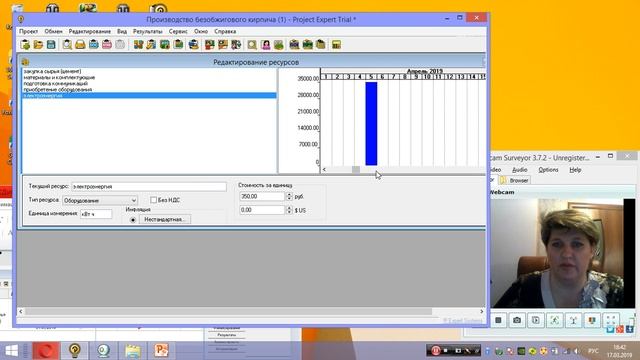Open the Обмен menu
The width and height of the screenshot is (640, 360).
(53, 31)
